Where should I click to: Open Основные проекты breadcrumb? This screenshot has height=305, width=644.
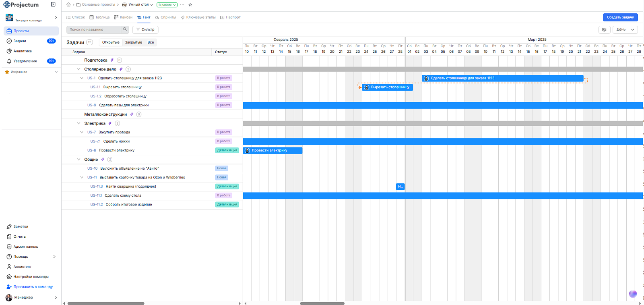[96, 5]
